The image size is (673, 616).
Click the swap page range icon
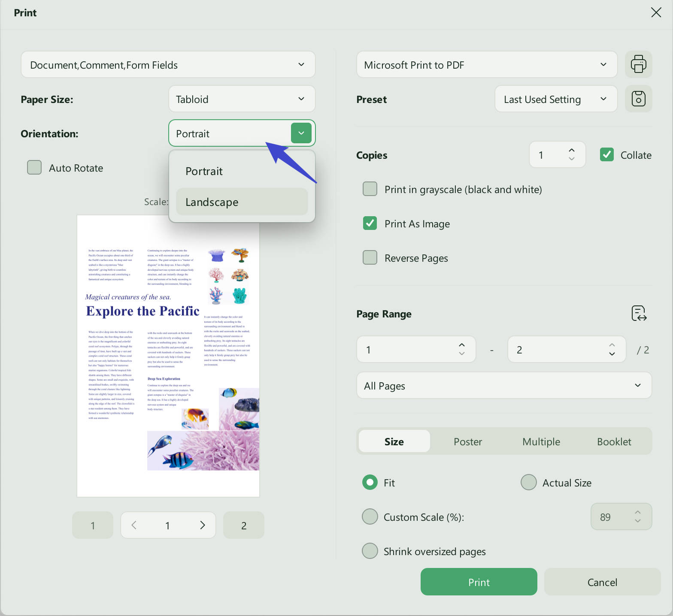639,314
